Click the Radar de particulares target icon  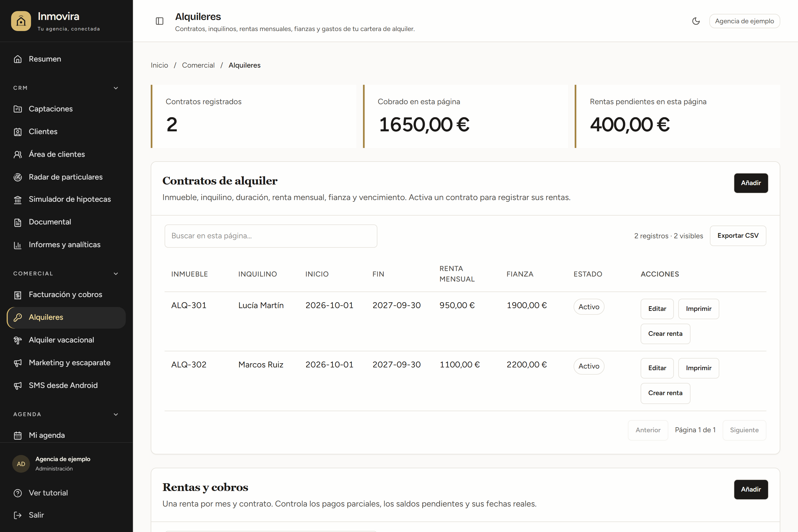click(18, 177)
